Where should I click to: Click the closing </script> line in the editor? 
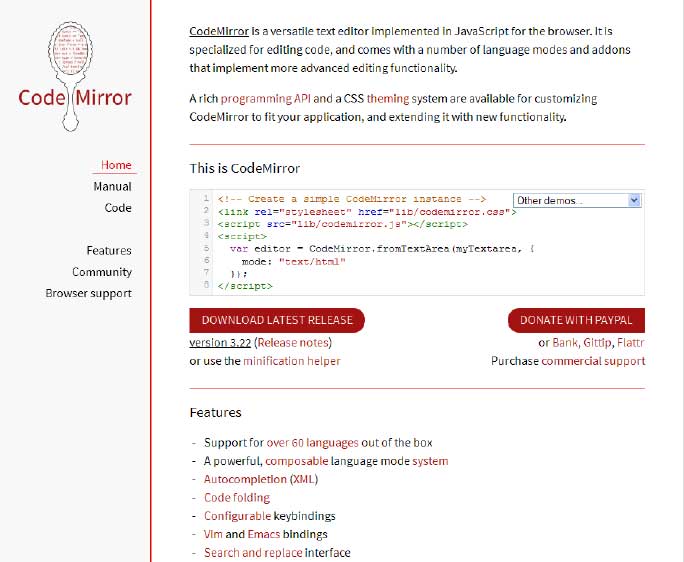tap(245, 286)
